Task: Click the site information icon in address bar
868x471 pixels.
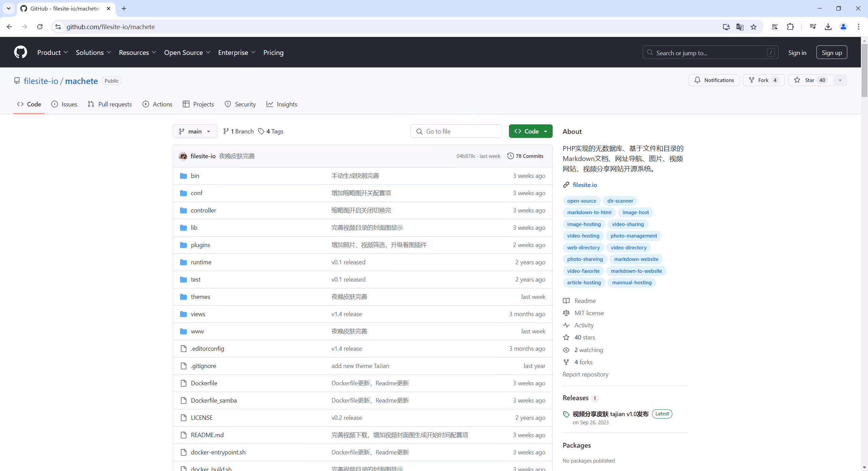Action: [58, 27]
